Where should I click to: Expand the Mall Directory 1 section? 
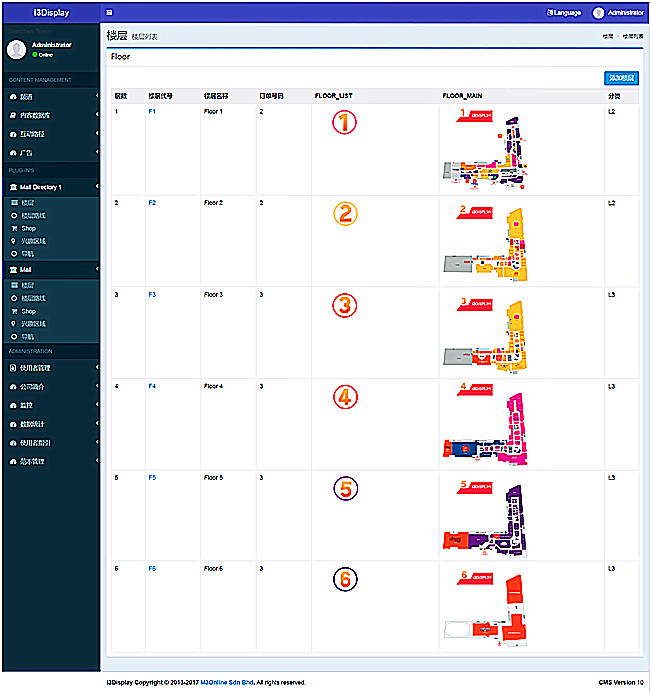[x=50, y=187]
